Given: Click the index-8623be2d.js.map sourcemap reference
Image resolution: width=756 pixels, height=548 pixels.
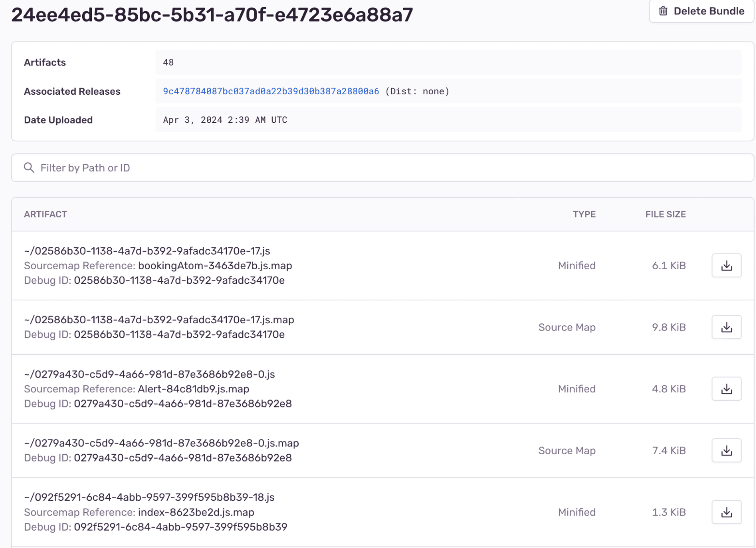Looking at the screenshot, I should [x=196, y=512].
